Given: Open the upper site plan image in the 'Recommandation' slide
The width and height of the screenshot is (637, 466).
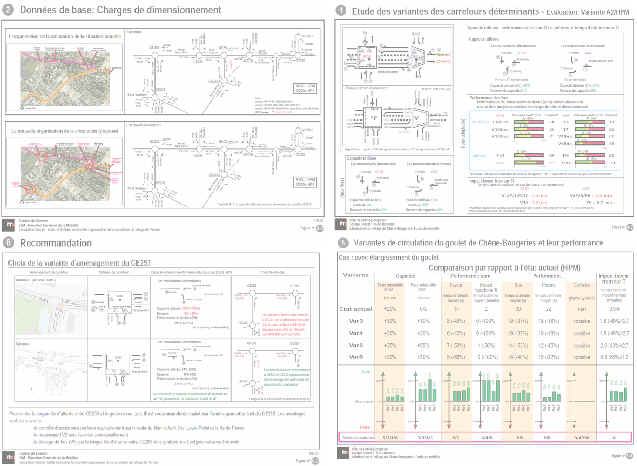Looking at the screenshot, I should pyautogui.click(x=51, y=307).
